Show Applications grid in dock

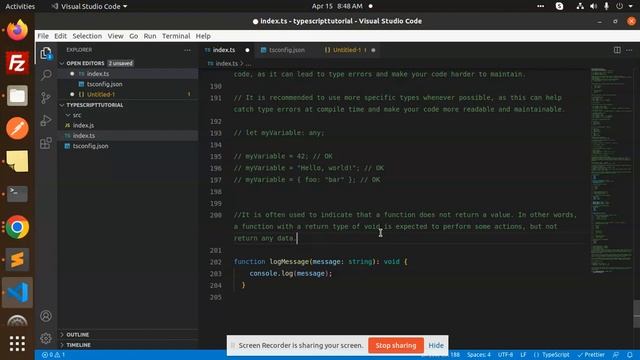17,344
